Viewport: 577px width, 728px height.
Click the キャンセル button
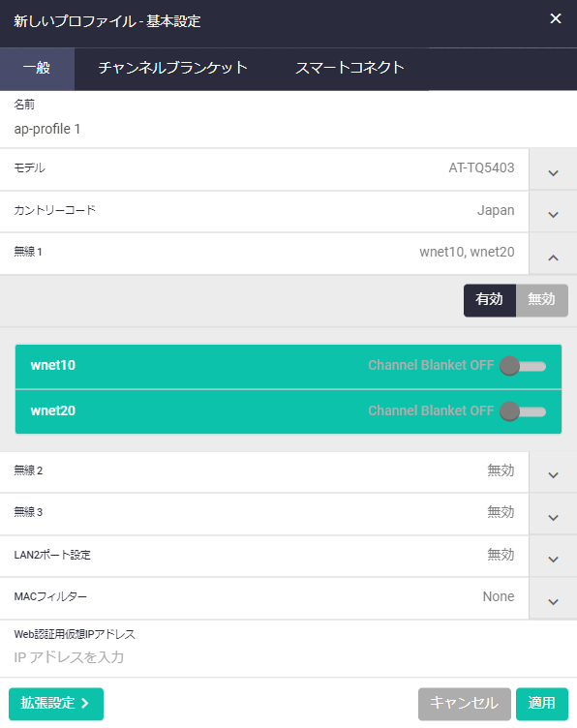pyautogui.click(x=464, y=704)
